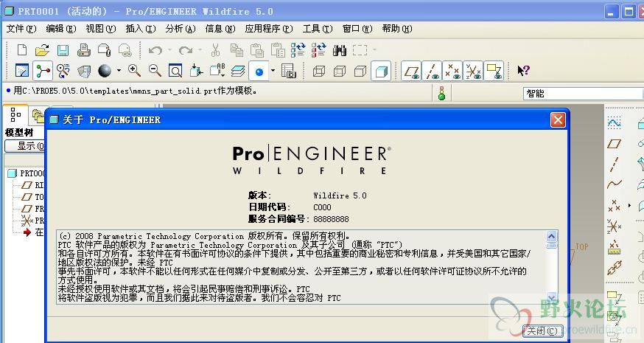Select the coordinate system tool in right toolbar
Viewport: 644px width, 343px height.
(614, 226)
